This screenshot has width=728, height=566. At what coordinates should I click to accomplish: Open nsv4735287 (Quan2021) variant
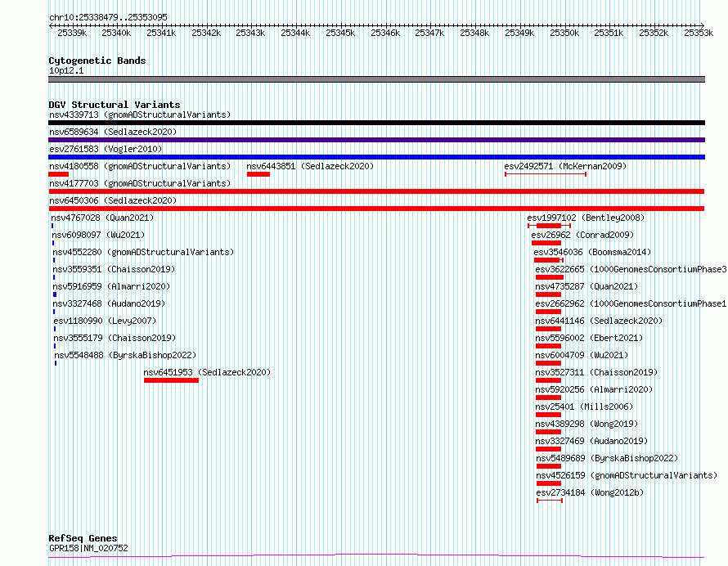tap(586, 286)
